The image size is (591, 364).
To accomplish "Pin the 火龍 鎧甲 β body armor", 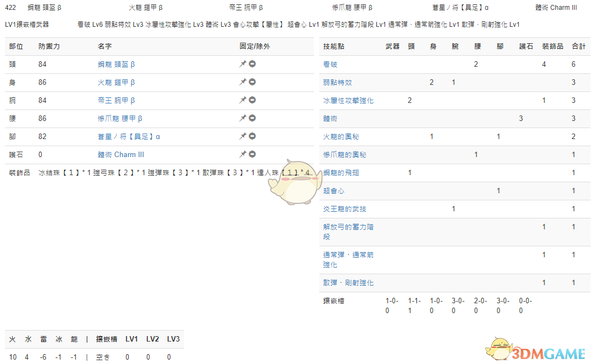I will pyautogui.click(x=243, y=82).
